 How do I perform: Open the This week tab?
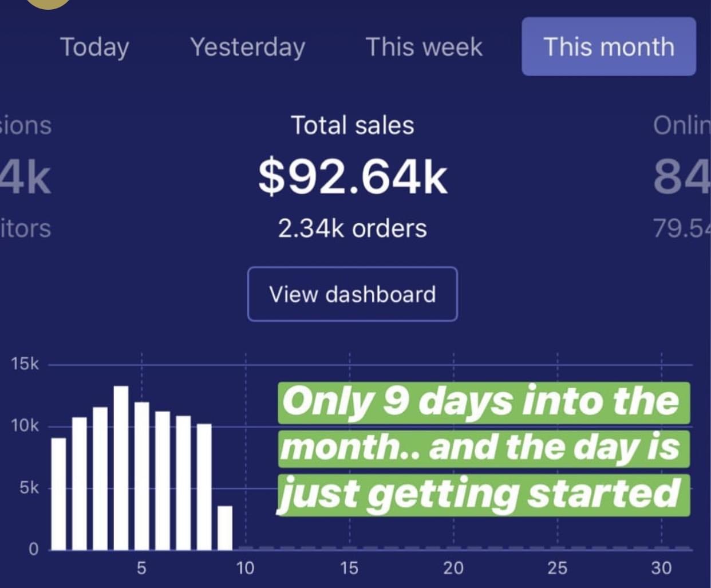coord(424,47)
